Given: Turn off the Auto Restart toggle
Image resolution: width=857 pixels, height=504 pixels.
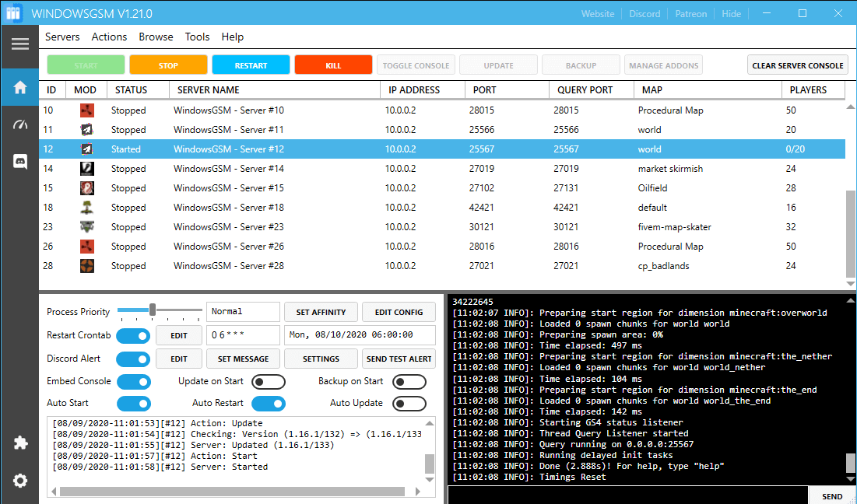Looking at the screenshot, I should [268, 404].
